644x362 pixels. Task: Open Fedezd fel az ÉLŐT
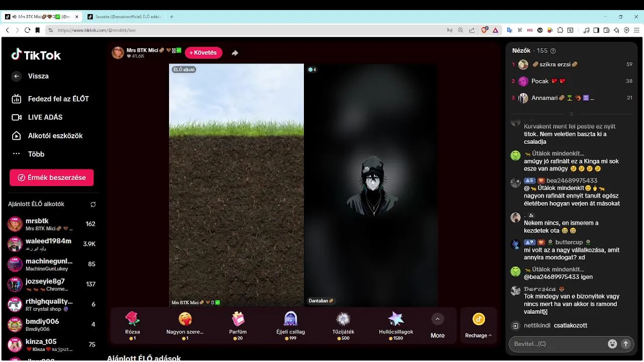point(50,99)
